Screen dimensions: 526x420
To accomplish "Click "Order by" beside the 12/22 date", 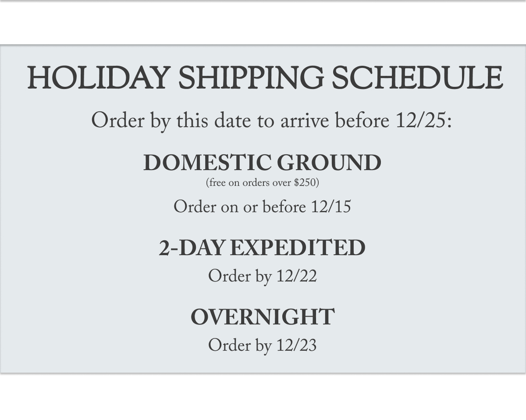I will 239,276.
